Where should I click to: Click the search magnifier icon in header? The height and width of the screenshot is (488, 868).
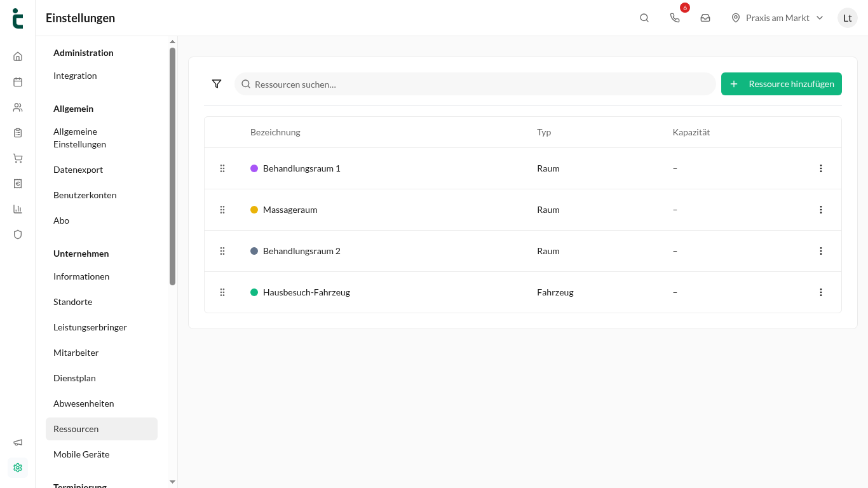[x=644, y=18]
